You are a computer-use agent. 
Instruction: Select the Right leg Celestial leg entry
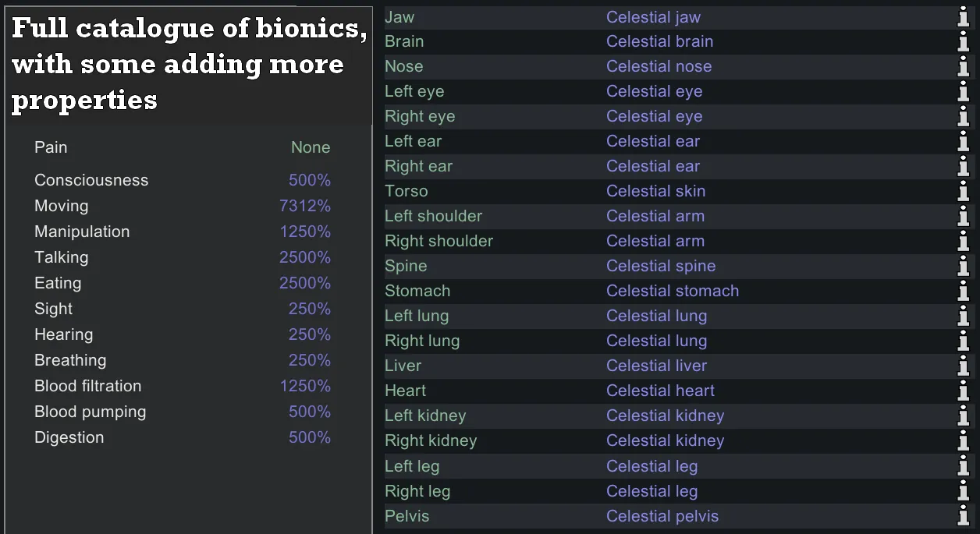point(652,491)
